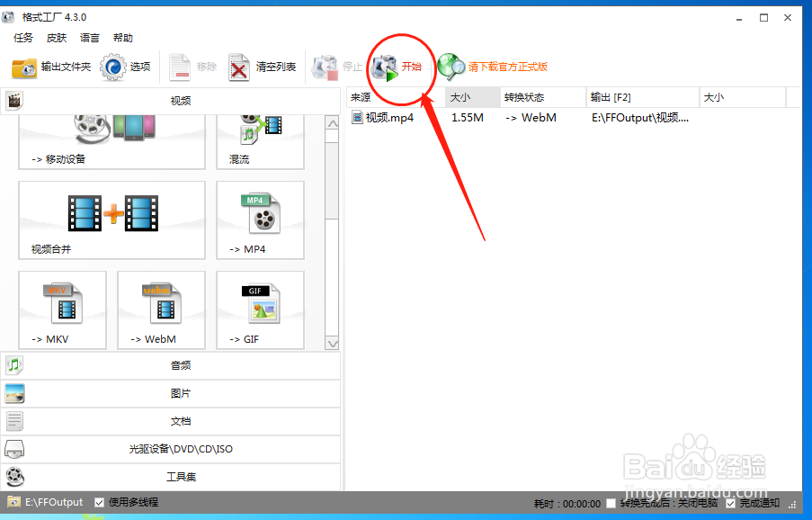The width and height of the screenshot is (812, 520).
Task: Click the 格式工厂 title bar app icon
Action: coord(8,17)
